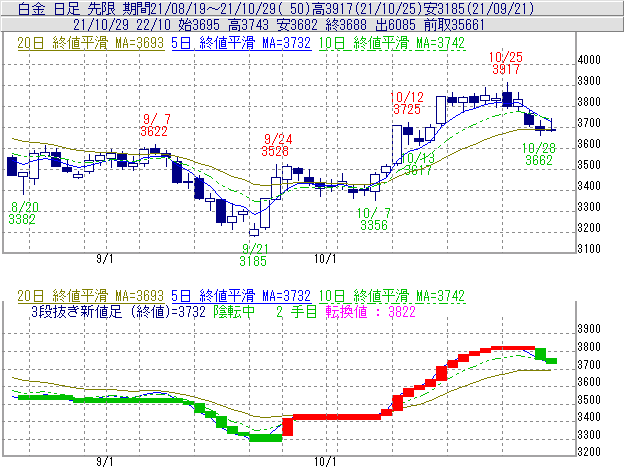
Task: Select the upper chart's 10日 終値平滑 MA=3742 legend
Action: pyautogui.click(x=392, y=43)
